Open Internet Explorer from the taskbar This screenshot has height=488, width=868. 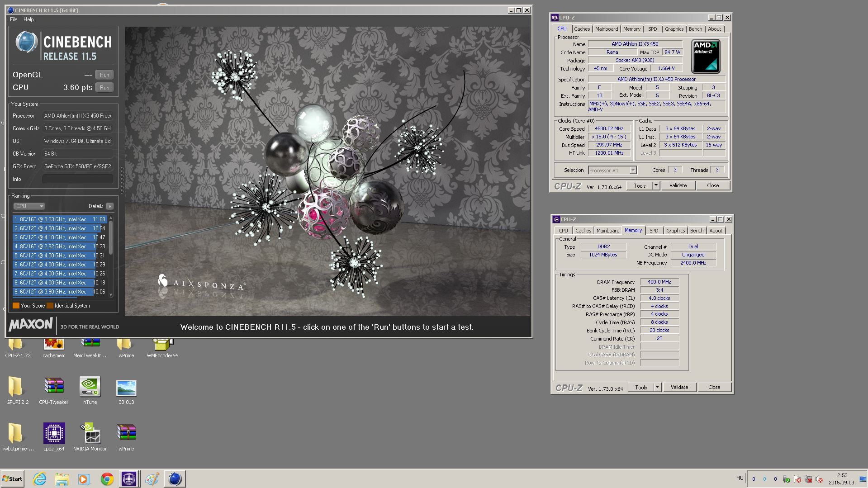tap(40, 479)
